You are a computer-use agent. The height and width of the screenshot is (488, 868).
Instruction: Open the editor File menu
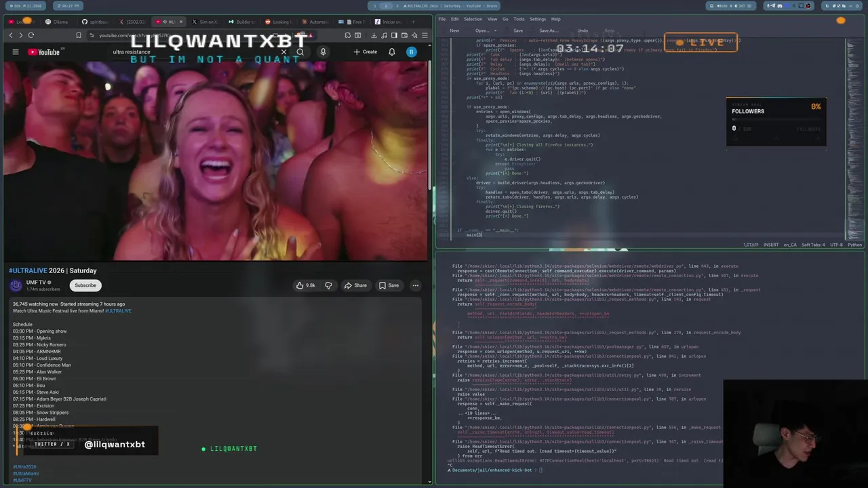pyautogui.click(x=442, y=19)
